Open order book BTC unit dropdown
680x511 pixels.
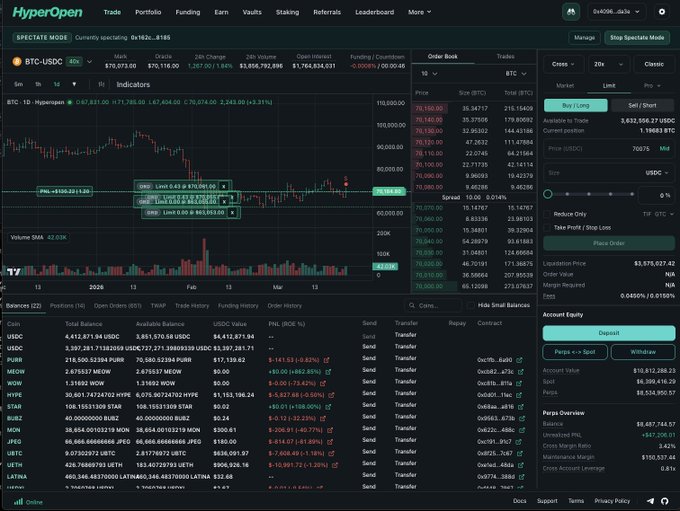[516, 74]
